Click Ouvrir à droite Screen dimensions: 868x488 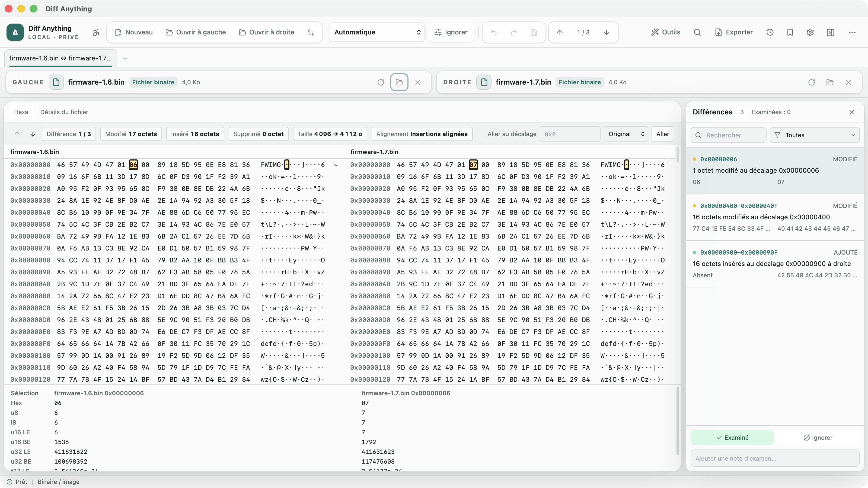pos(267,32)
